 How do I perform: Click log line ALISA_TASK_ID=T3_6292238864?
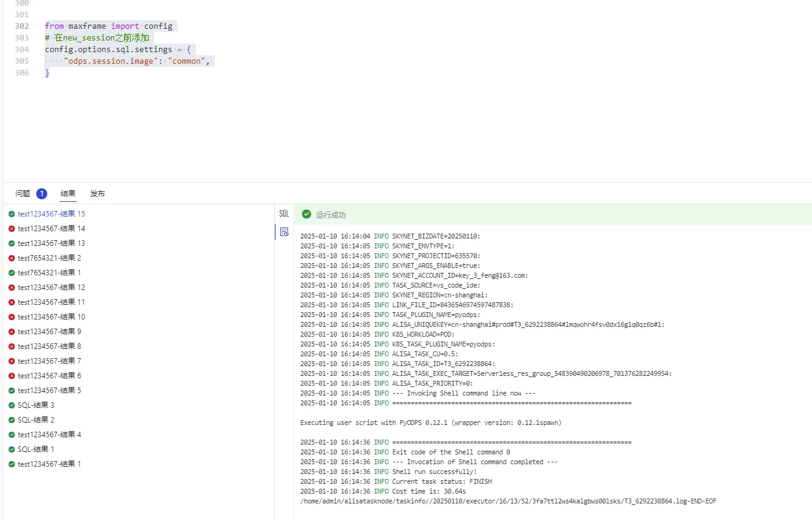tap(398, 364)
